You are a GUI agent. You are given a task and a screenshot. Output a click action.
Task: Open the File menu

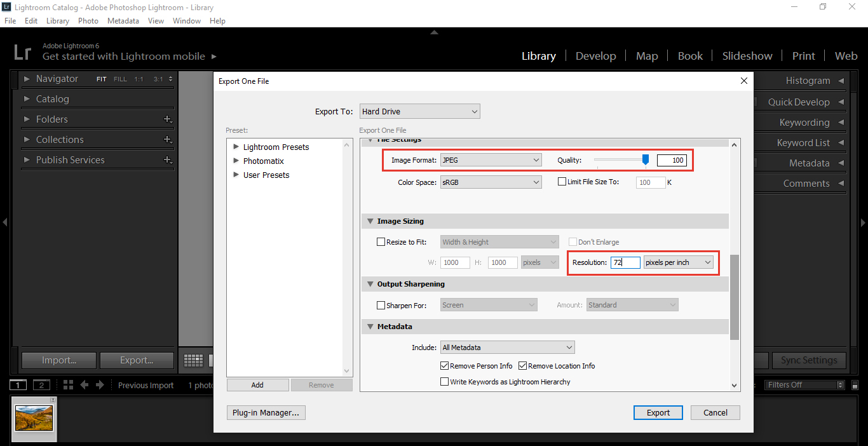10,21
